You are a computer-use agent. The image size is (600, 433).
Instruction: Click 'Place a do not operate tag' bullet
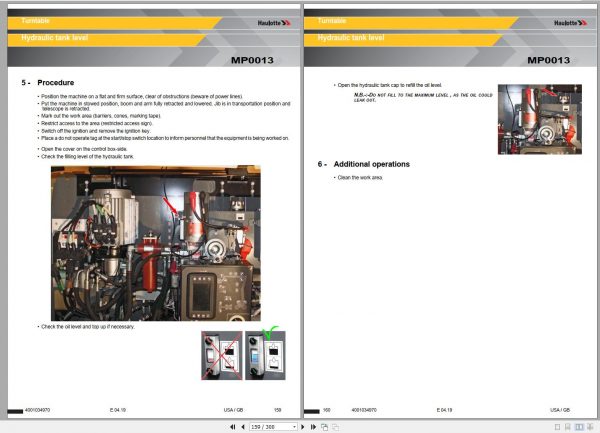point(165,138)
